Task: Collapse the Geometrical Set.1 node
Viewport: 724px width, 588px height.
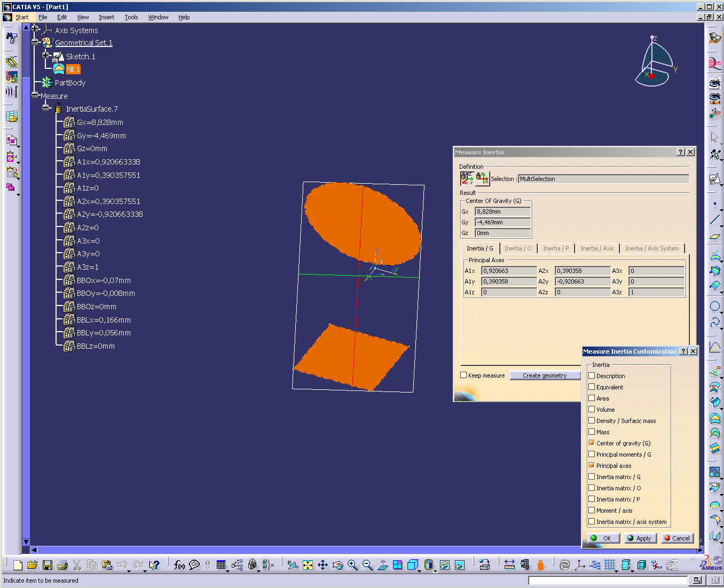Action: pos(35,42)
